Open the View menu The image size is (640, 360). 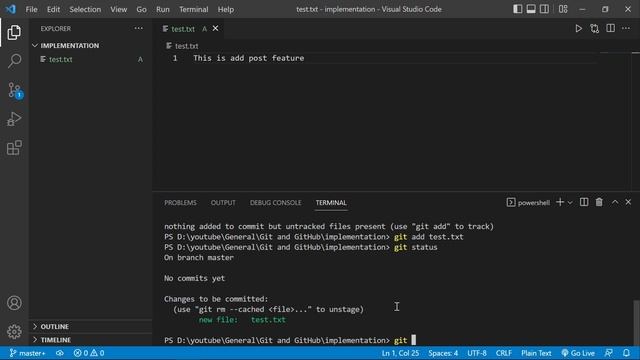tap(118, 9)
